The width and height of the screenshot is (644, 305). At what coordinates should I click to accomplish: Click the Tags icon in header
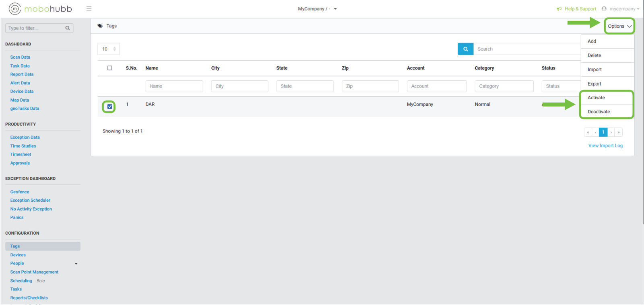click(100, 26)
